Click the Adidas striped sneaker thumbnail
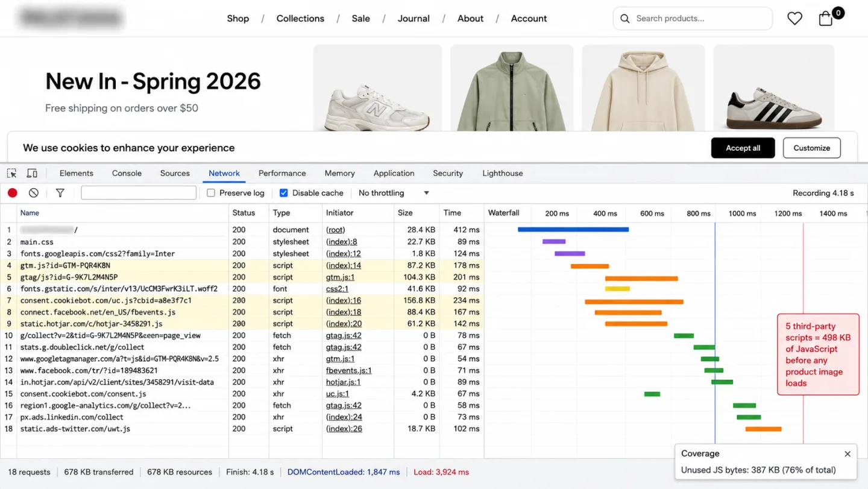868x489 pixels. pyautogui.click(x=774, y=88)
